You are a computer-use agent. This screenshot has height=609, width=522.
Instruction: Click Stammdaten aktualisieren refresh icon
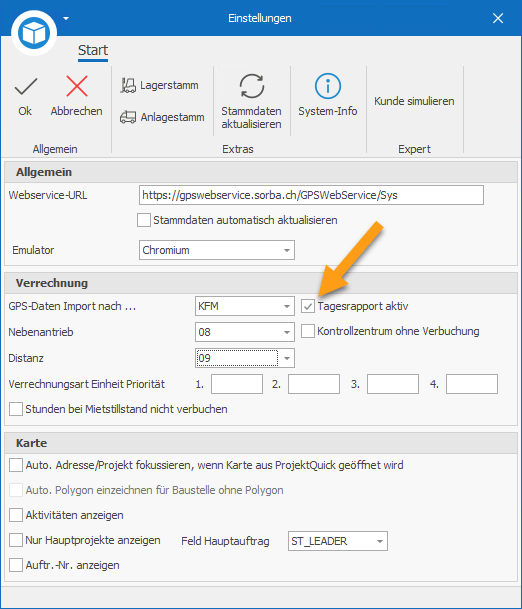tap(252, 86)
